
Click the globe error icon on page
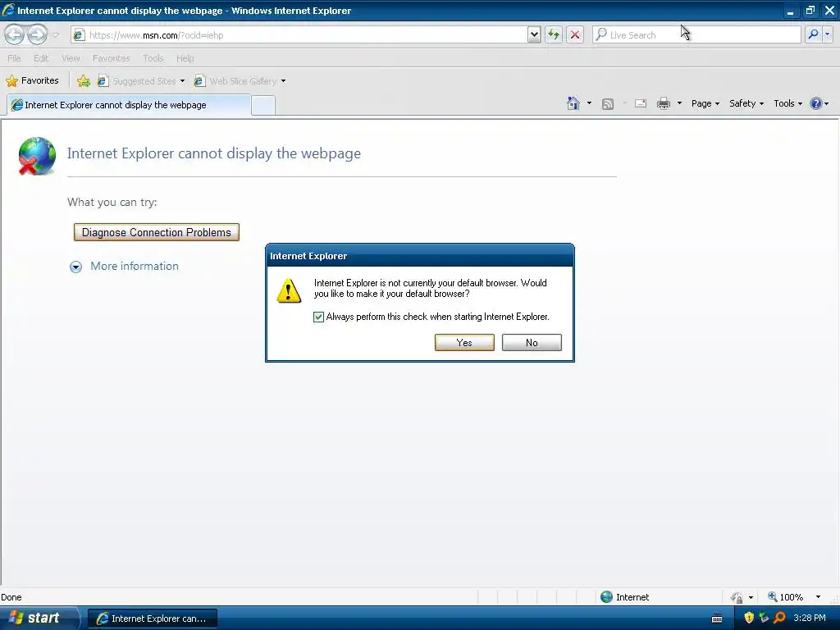point(36,156)
